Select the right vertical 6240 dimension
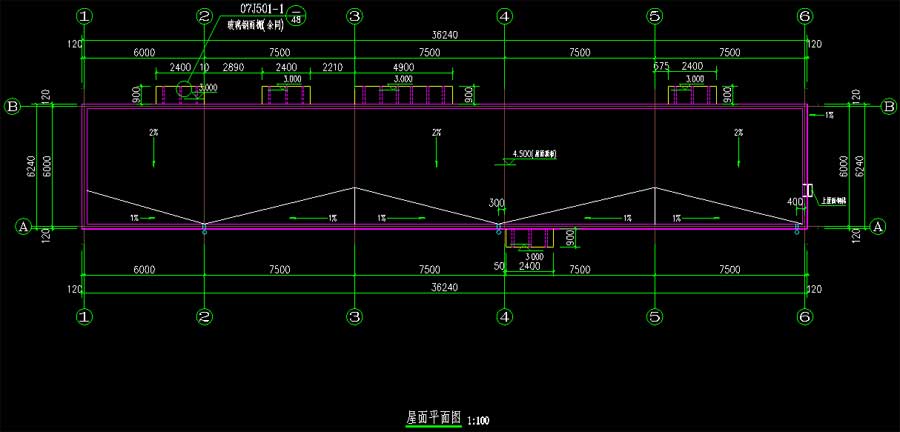 [x=859, y=166]
